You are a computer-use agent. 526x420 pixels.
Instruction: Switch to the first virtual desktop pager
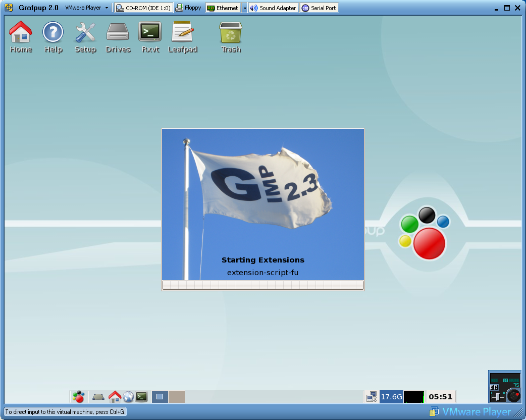[x=160, y=396]
